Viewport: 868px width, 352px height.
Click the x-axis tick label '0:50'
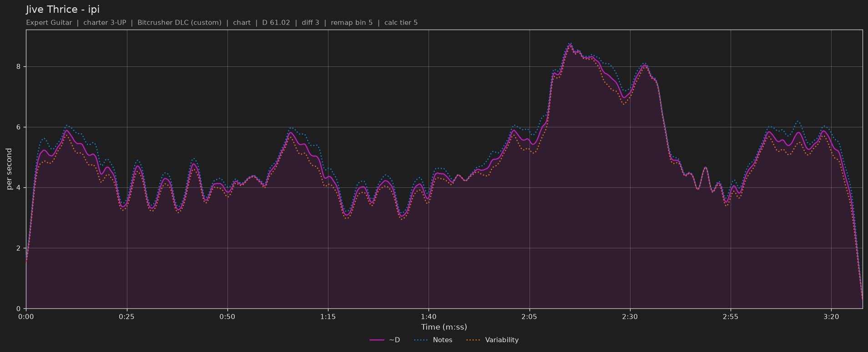[x=227, y=317]
